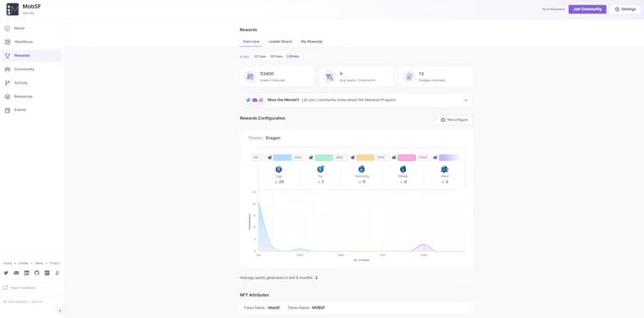Go to Workflows in sidebar menu
The image size is (644, 318).
point(31,42)
